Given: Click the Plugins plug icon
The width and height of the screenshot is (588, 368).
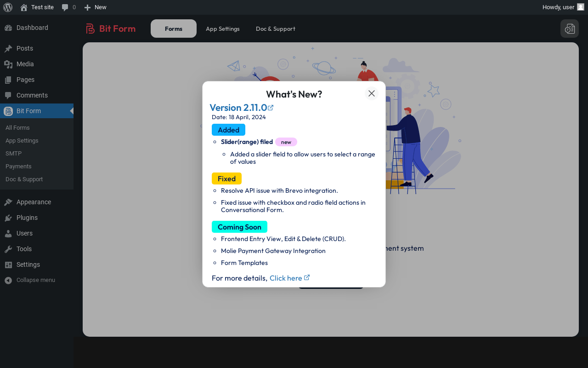Looking at the screenshot, I should pos(8,218).
